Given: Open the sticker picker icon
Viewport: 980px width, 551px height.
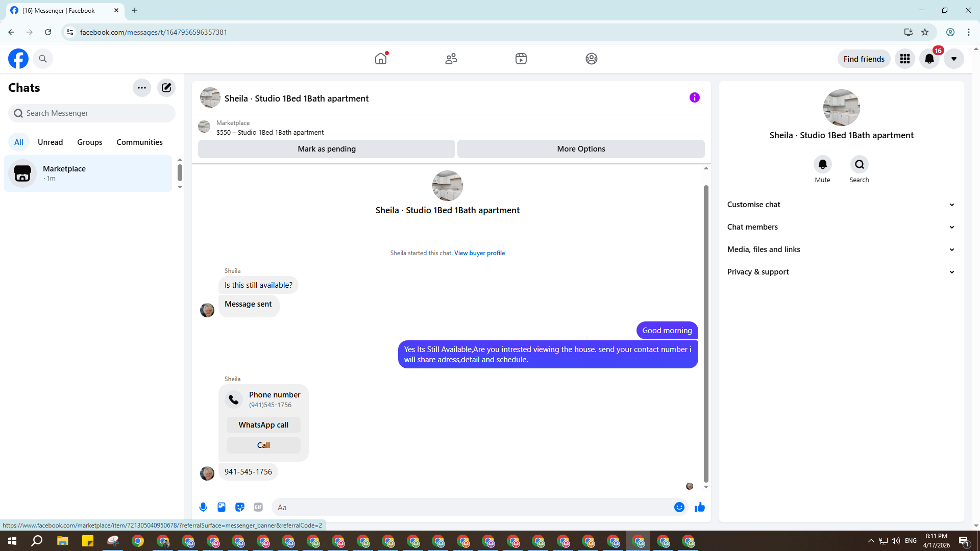Looking at the screenshot, I should click(240, 507).
